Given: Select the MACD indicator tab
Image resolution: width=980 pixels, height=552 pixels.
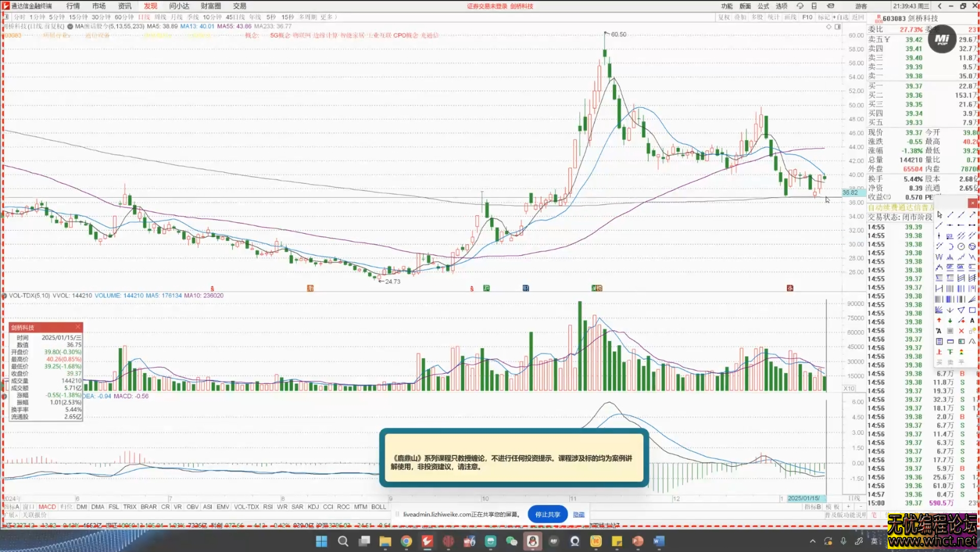Looking at the screenshot, I should click(x=47, y=507).
